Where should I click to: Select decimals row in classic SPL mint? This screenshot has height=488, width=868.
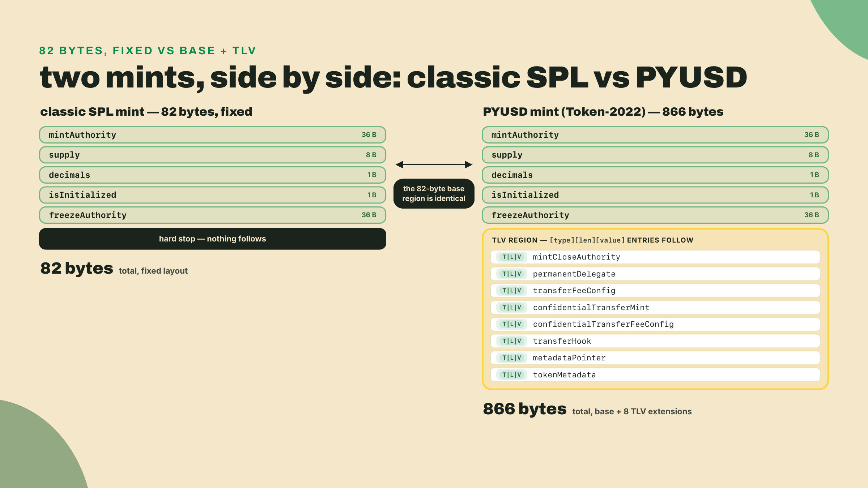coord(213,175)
